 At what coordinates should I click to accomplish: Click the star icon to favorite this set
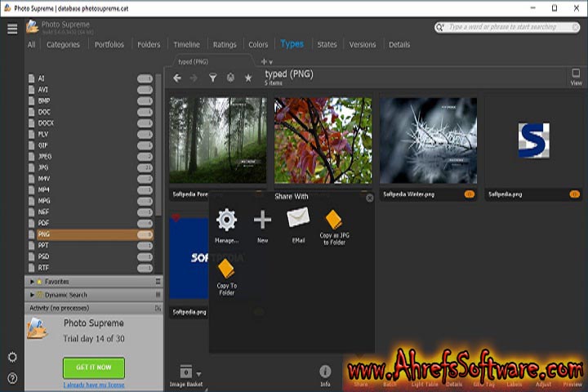tap(248, 78)
